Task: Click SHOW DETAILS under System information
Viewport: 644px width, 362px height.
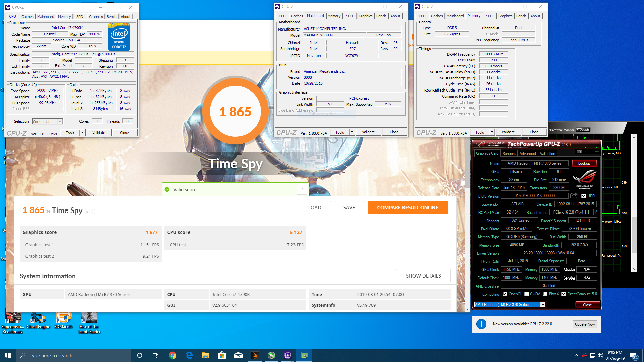Action: (423, 276)
